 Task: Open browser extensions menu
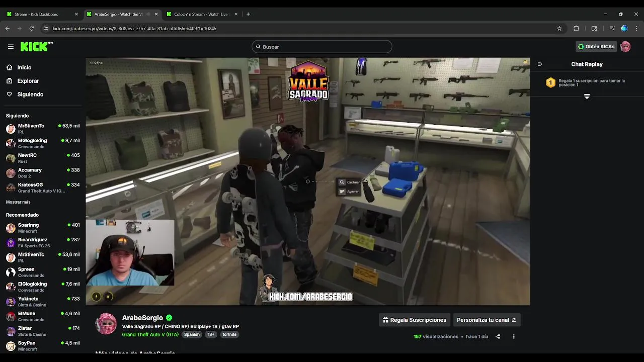(577, 29)
